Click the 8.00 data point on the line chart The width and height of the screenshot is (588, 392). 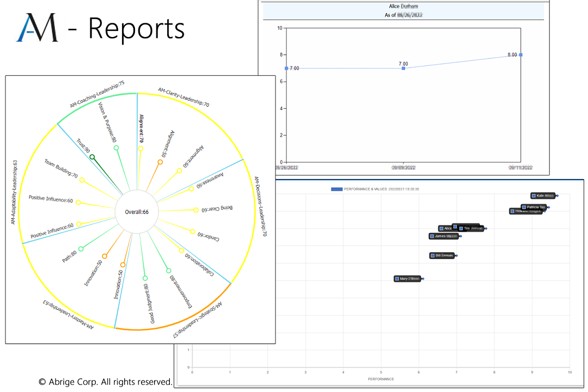[520, 55]
